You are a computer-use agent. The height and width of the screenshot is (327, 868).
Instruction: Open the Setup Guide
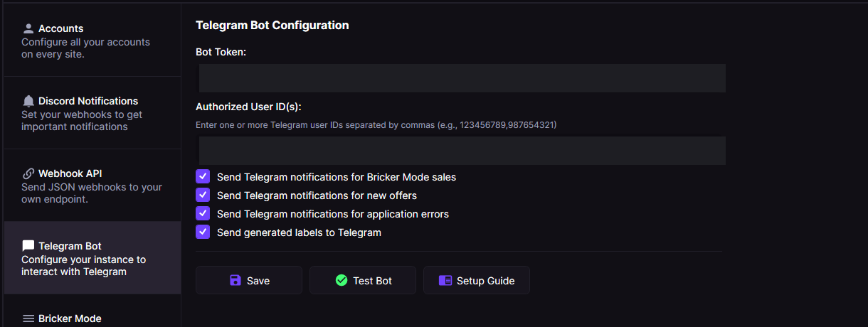click(477, 280)
